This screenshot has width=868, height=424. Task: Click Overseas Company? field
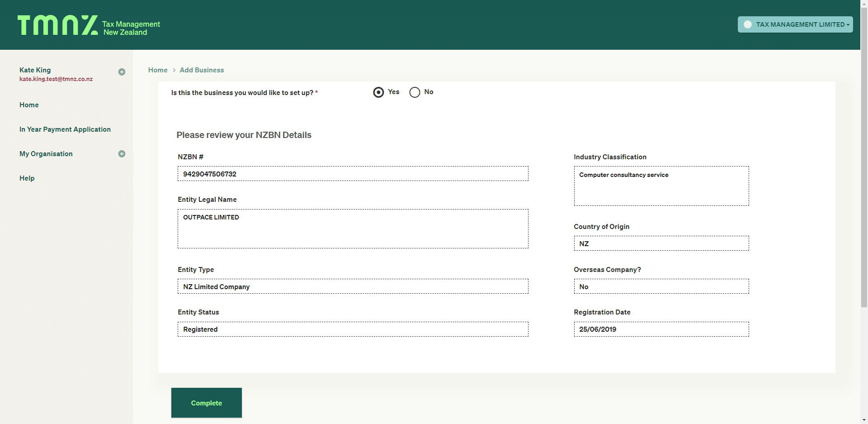(661, 286)
